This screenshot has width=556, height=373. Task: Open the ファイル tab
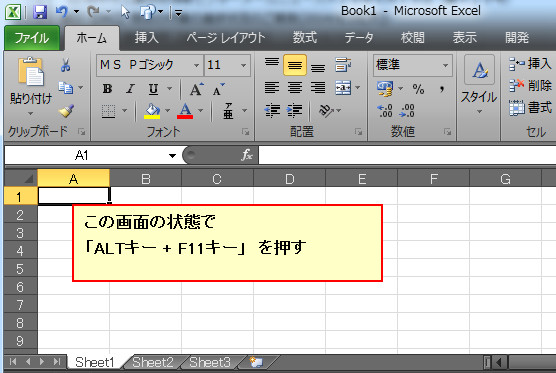32,38
